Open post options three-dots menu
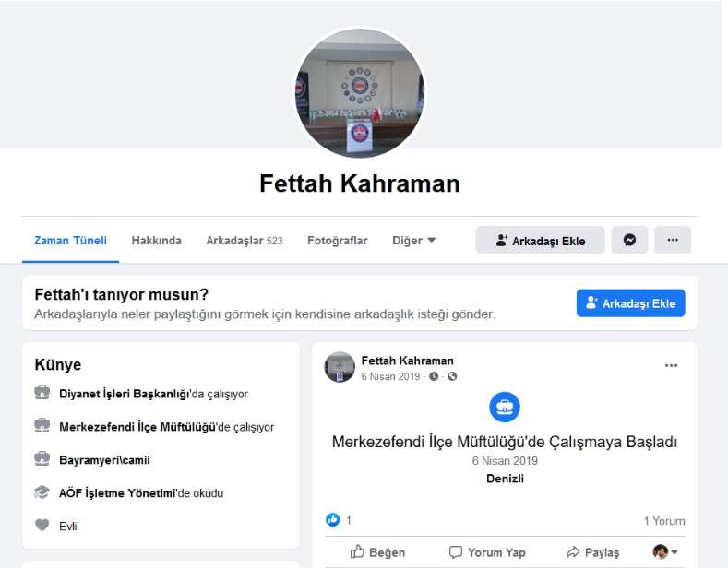Image resolution: width=728 pixels, height=568 pixels. 671,365
